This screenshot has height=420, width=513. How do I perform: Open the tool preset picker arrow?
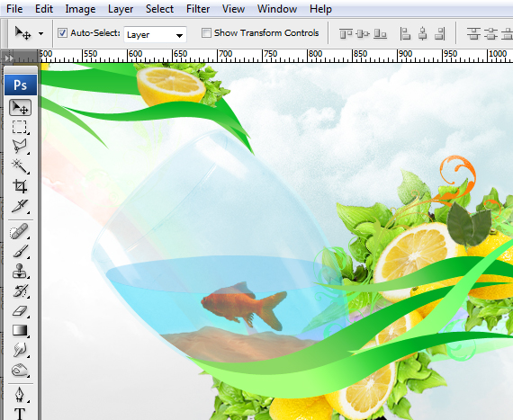coord(40,33)
